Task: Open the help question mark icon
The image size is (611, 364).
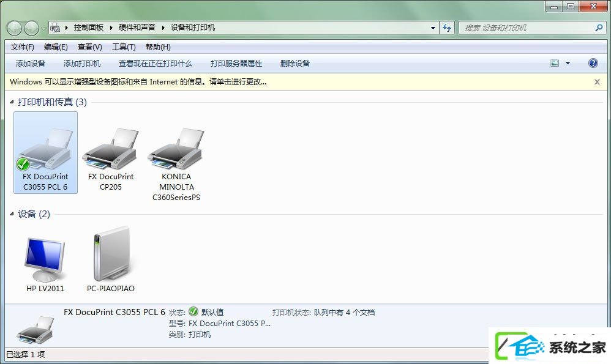Action: [593, 63]
